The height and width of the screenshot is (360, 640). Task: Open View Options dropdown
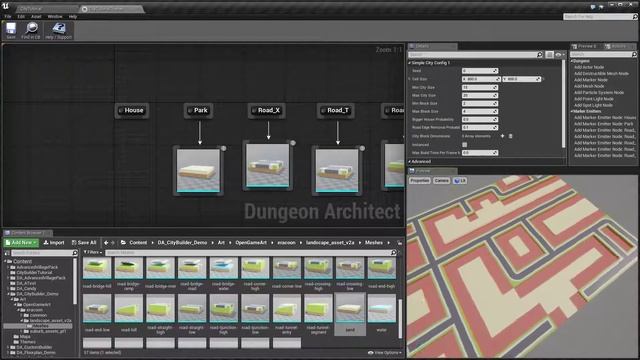[384, 353]
